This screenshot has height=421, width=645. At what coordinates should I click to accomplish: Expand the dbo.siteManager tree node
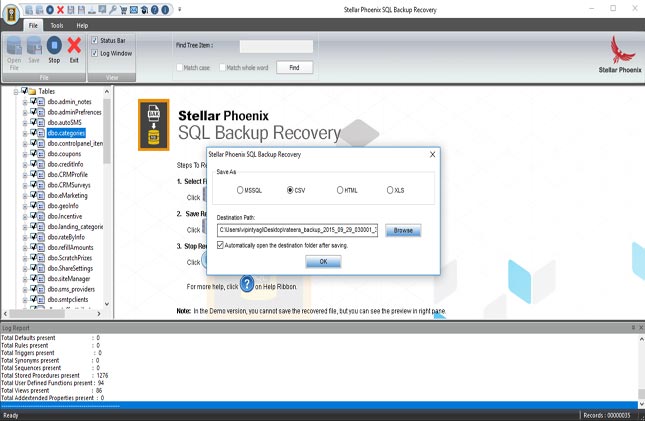(25, 279)
